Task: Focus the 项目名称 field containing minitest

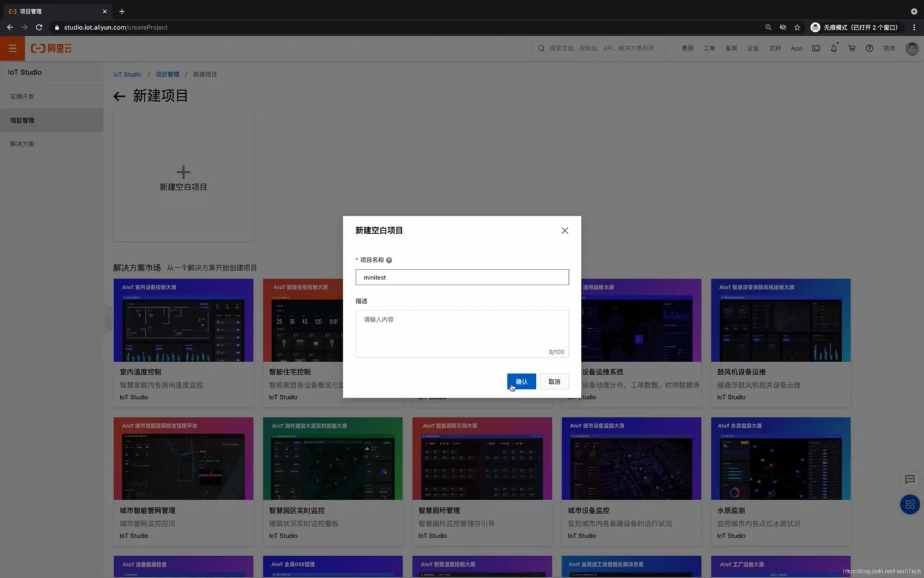Action: tap(462, 277)
